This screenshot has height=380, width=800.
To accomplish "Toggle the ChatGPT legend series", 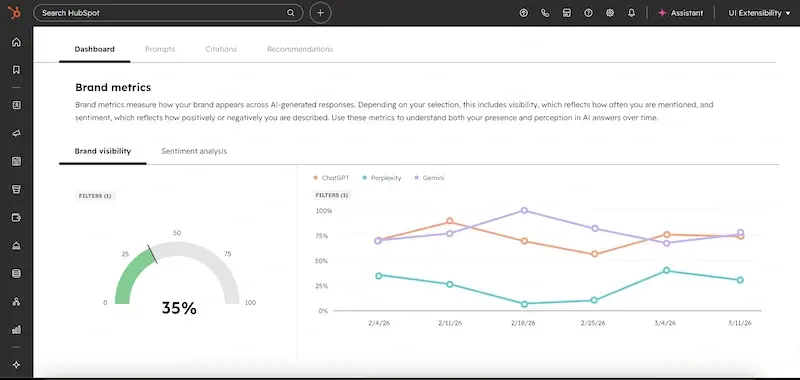I will tap(331, 178).
